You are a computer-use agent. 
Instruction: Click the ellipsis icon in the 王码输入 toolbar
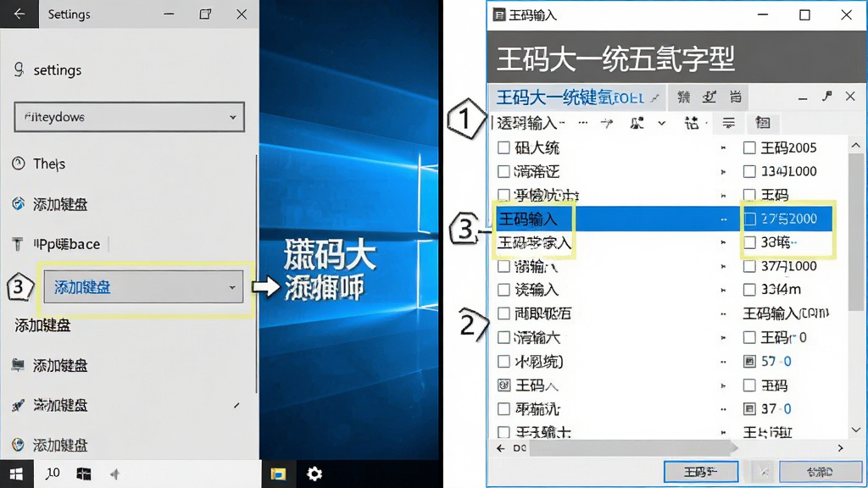click(583, 123)
